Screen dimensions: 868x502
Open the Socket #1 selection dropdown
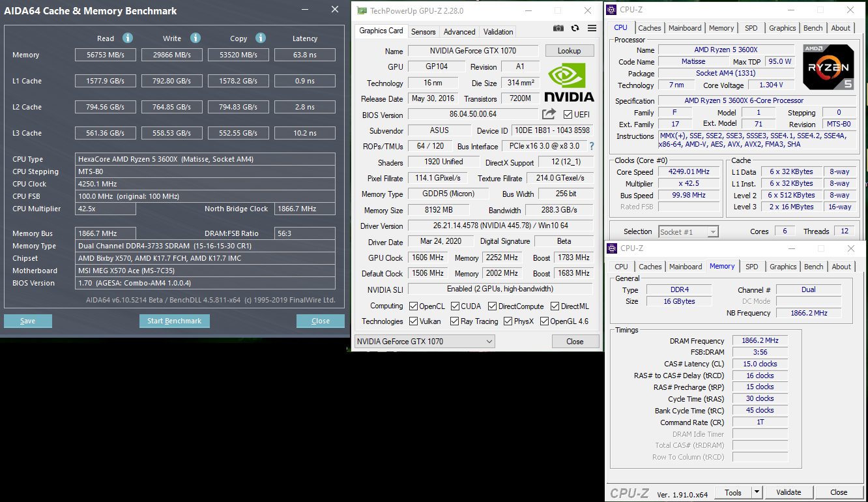coord(688,231)
